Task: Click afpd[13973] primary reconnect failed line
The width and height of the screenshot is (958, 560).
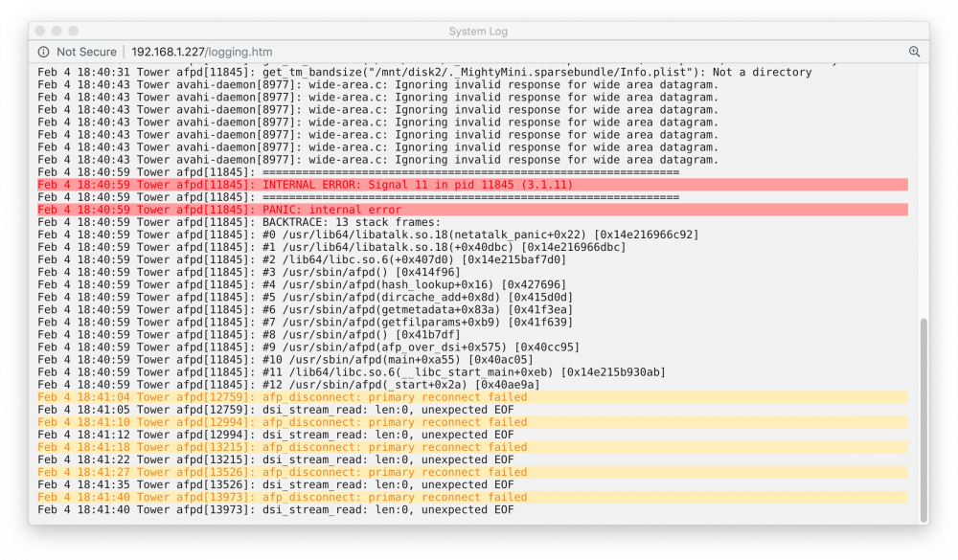Action: [472, 497]
